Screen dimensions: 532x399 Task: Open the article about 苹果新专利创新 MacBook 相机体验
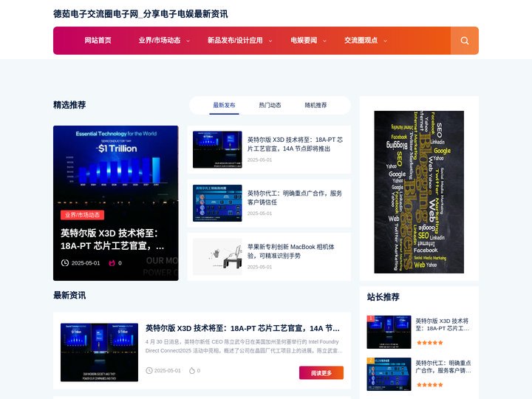(x=291, y=251)
